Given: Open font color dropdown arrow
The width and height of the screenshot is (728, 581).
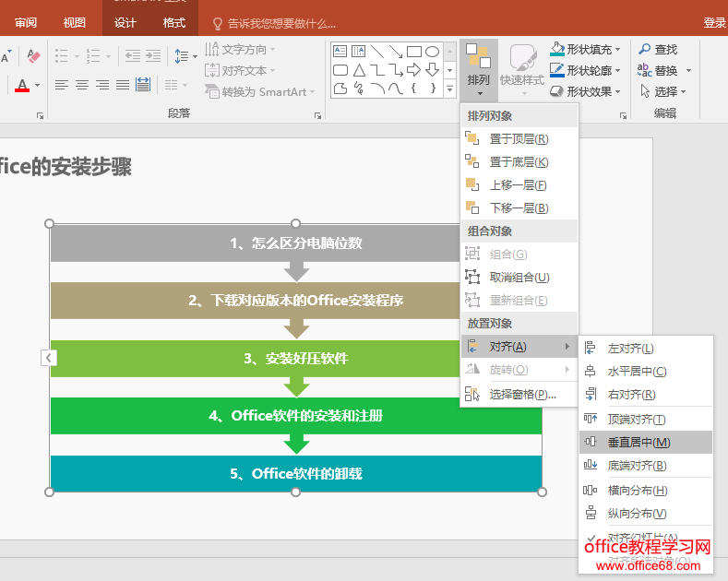Looking at the screenshot, I should [x=37, y=86].
